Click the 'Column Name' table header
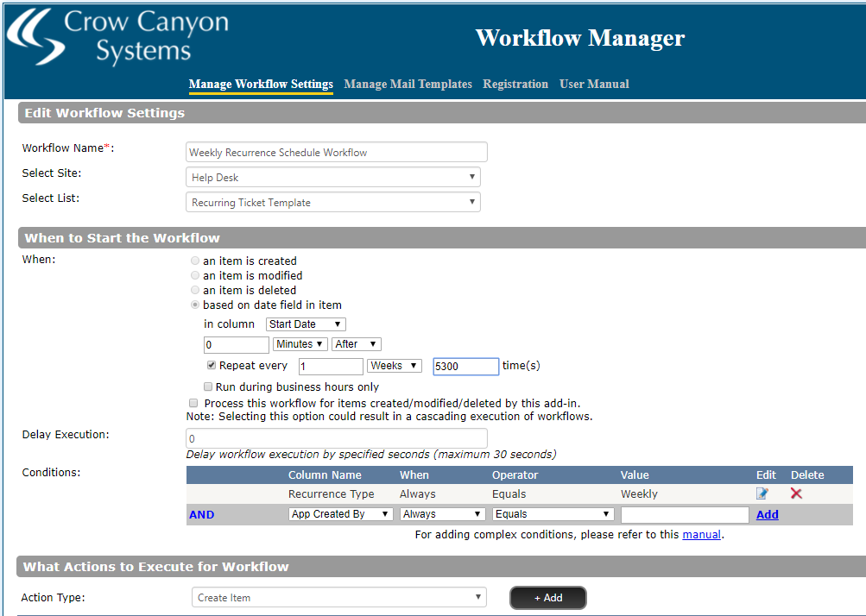 coord(325,475)
